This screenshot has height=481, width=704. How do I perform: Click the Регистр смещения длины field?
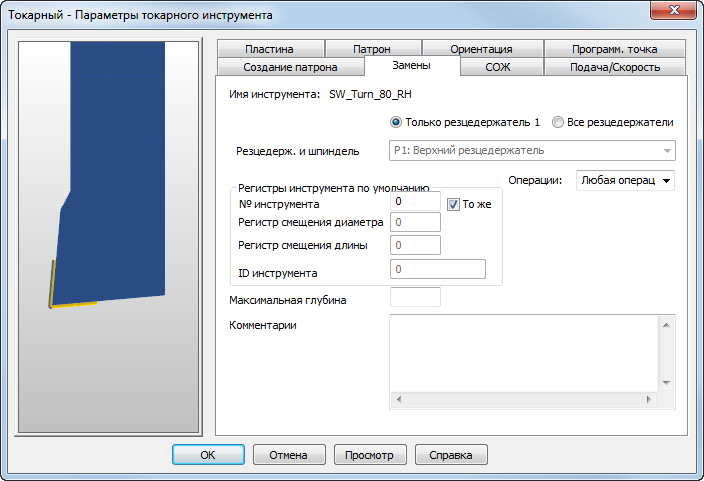pos(415,245)
